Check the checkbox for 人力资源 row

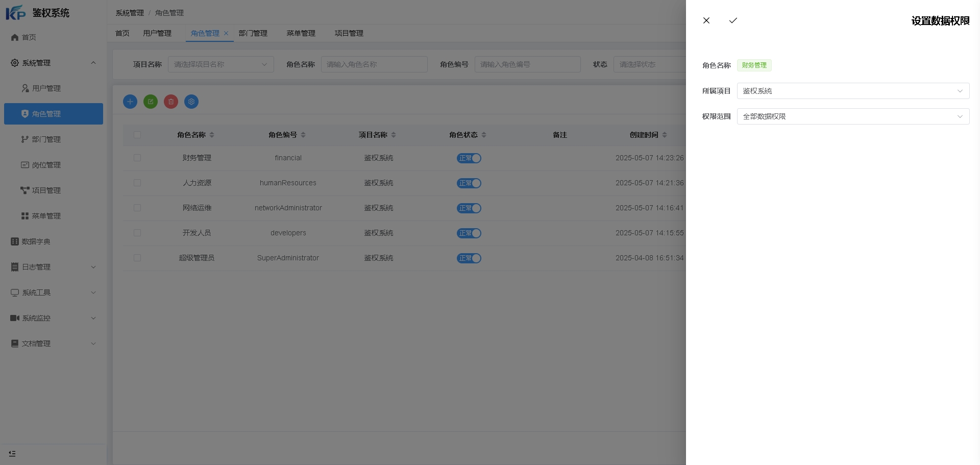137,183
